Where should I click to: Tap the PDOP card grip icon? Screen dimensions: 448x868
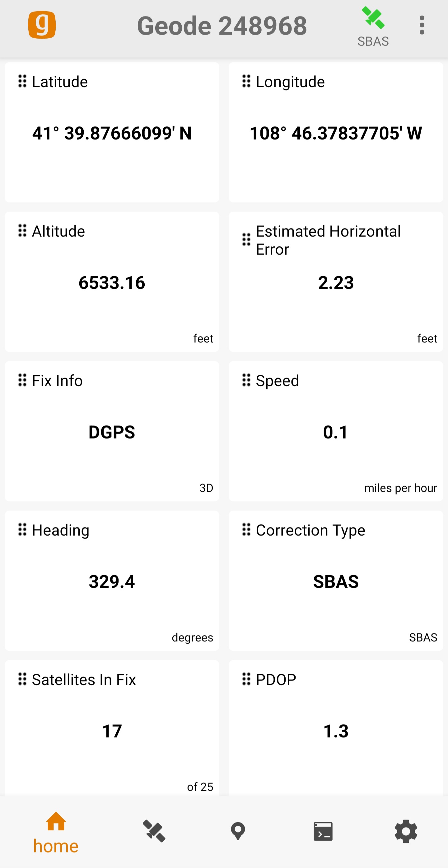pyautogui.click(x=246, y=679)
